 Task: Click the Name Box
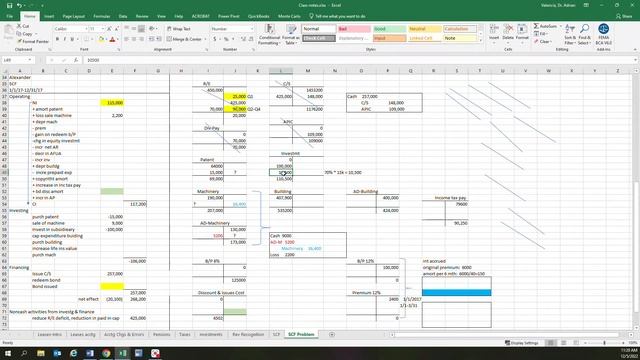(x=17, y=60)
